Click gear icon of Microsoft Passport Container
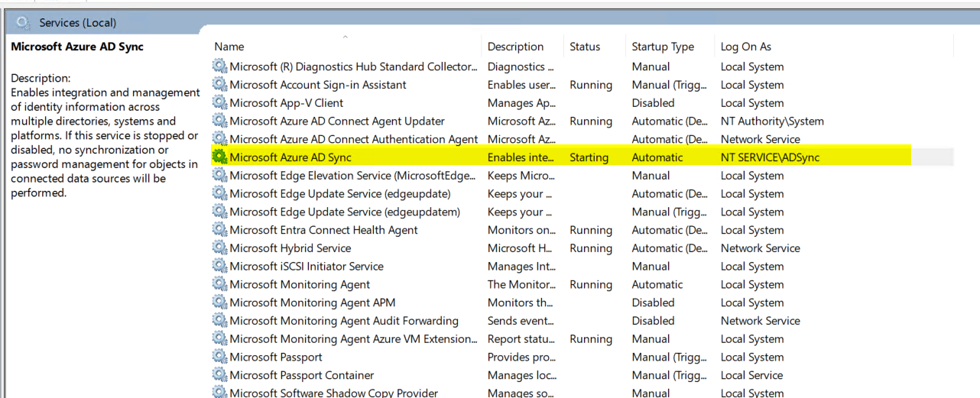The width and height of the screenshot is (980, 398). click(220, 375)
